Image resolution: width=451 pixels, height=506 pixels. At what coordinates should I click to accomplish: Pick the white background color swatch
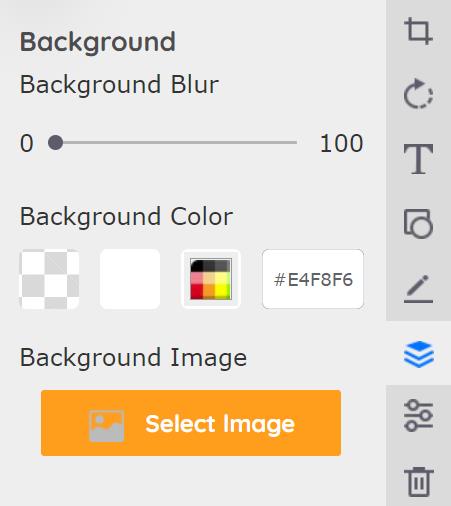pyautogui.click(x=130, y=279)
